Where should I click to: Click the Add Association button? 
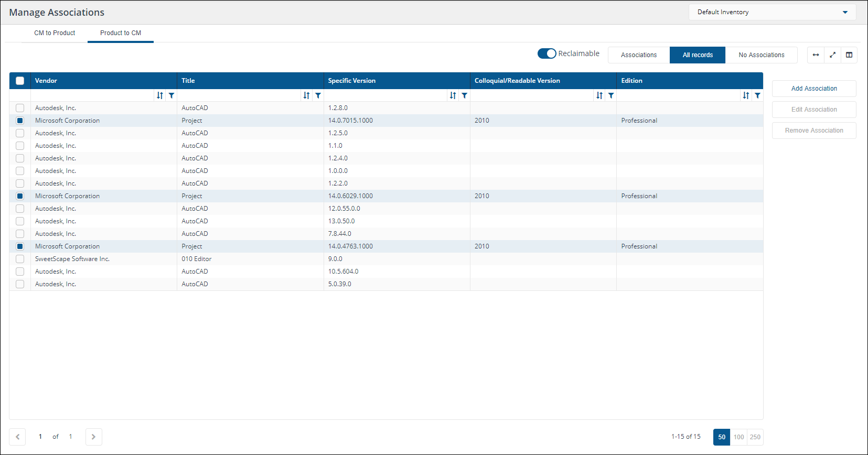tap(813, 89)
